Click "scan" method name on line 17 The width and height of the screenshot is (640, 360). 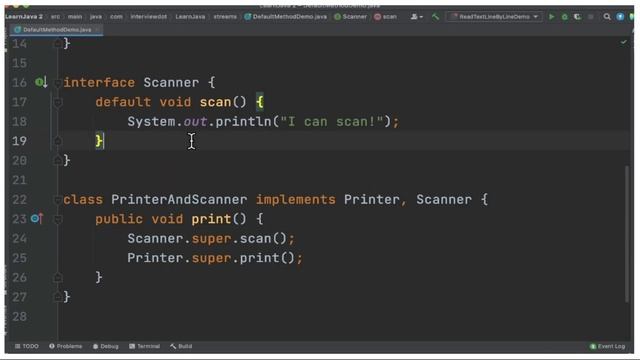point(215,102)
